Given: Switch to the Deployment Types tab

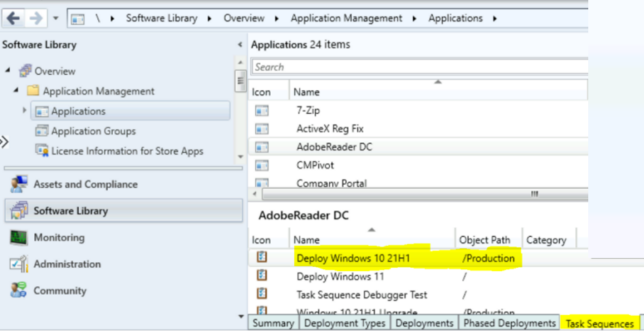Looking at the screenshot, I should point(345,323).
